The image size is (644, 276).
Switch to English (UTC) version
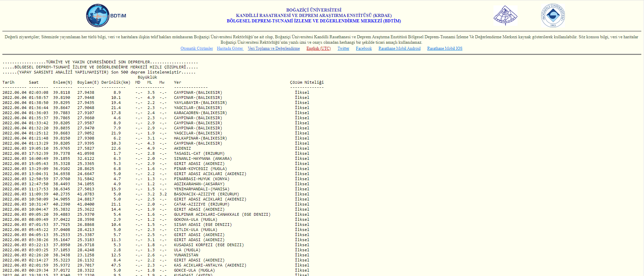318,48
